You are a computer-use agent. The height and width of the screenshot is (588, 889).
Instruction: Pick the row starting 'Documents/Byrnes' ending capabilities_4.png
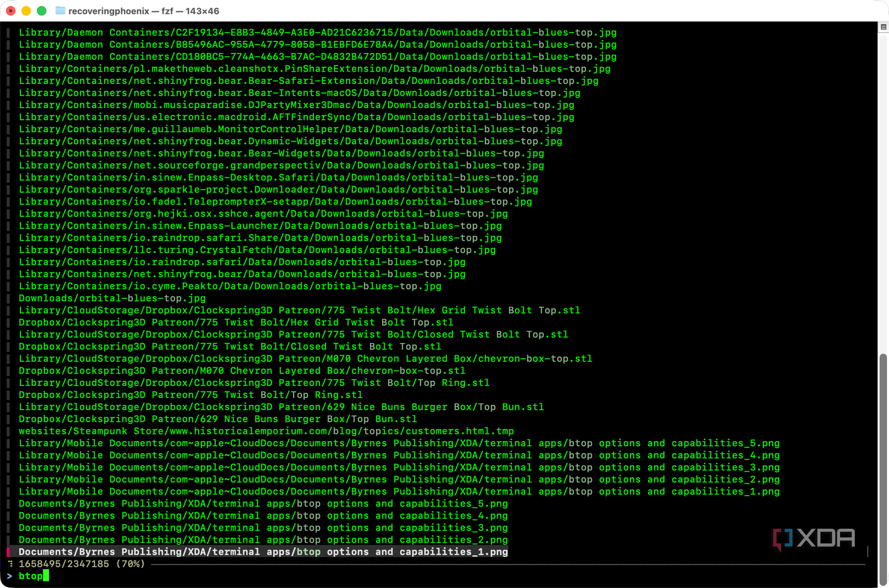point(263,515)
